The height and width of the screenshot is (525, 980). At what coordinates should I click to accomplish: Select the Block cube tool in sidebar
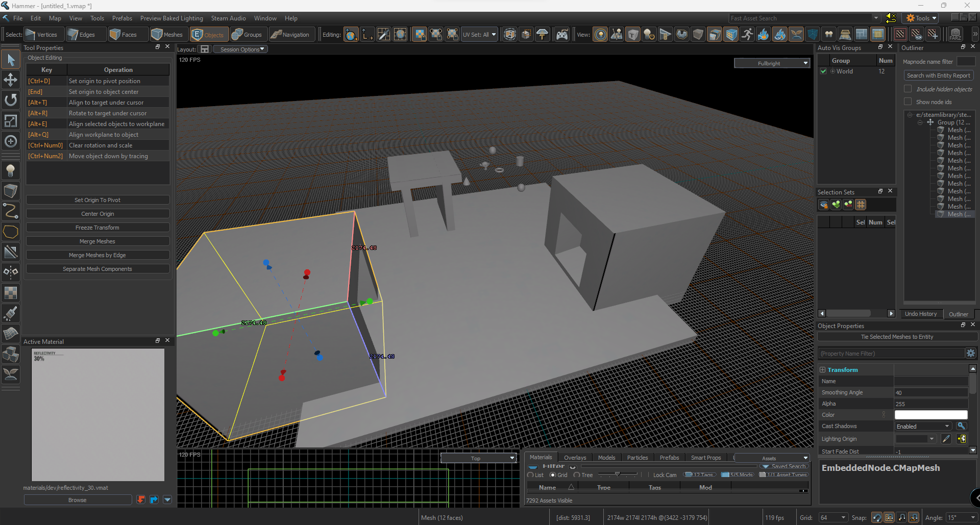pos(10,191)
